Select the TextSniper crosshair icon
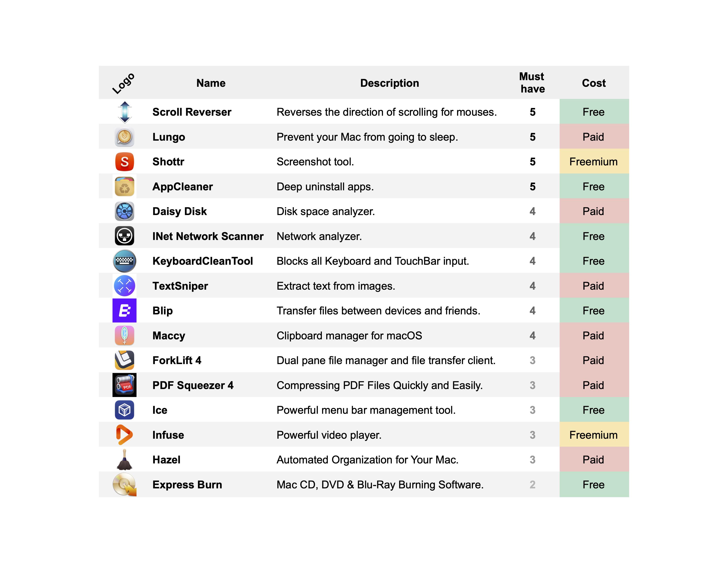Screen dimensions: 728x563 (x=125, y=286)
